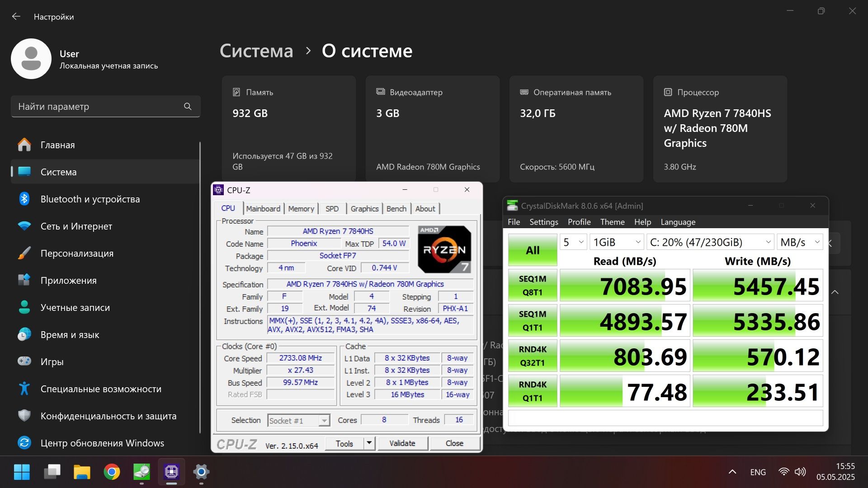Open Language menu in CrystalDiskMark
868x488 pixels.
point(678,222)
